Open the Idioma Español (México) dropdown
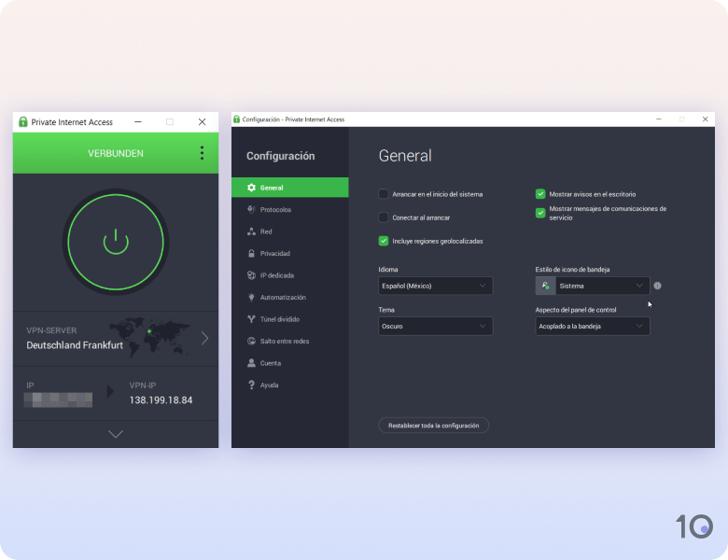Image resolution: width=728 pixels, height=560 pixels. pos(436,286)
